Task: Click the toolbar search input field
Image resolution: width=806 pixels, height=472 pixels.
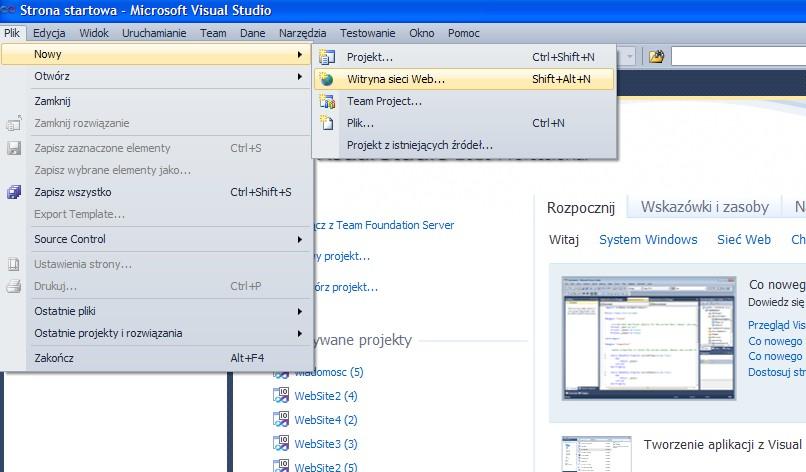Action: (739, 57)
